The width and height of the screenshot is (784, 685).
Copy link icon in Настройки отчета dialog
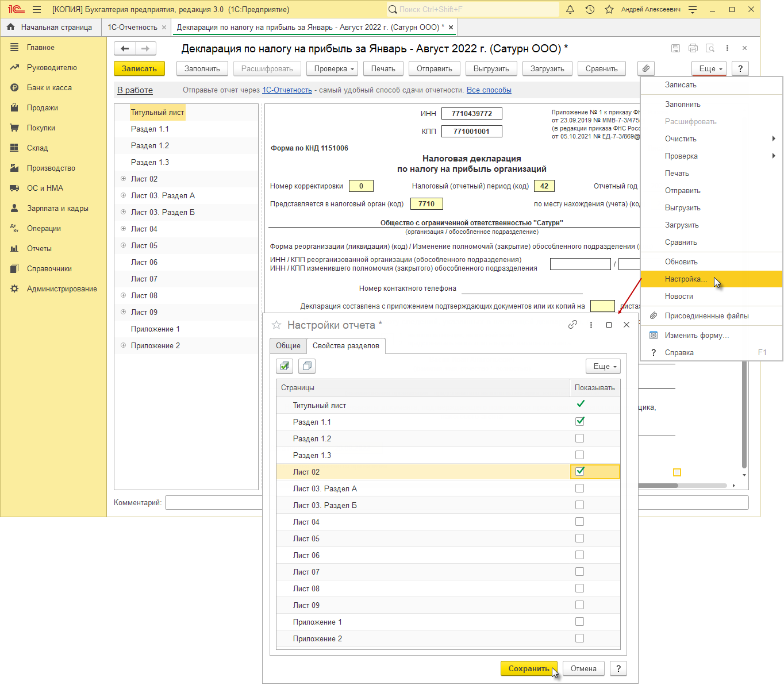(572, 325)
